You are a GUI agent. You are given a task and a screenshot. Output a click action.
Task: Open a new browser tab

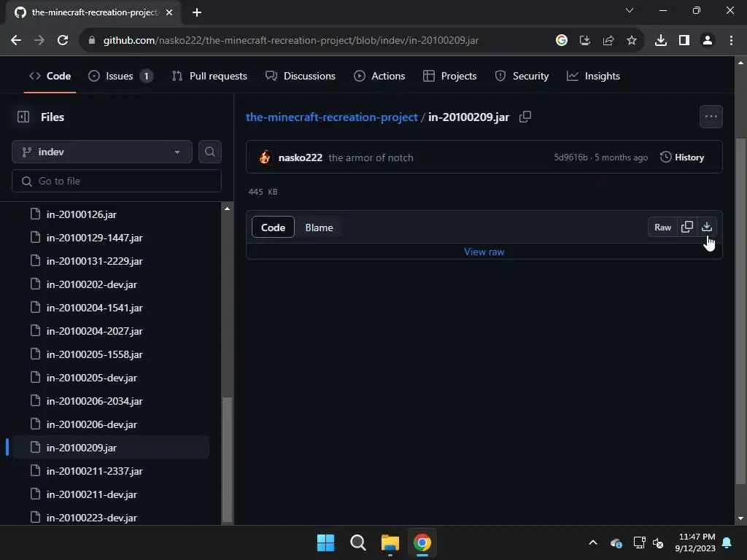[197, 12]
